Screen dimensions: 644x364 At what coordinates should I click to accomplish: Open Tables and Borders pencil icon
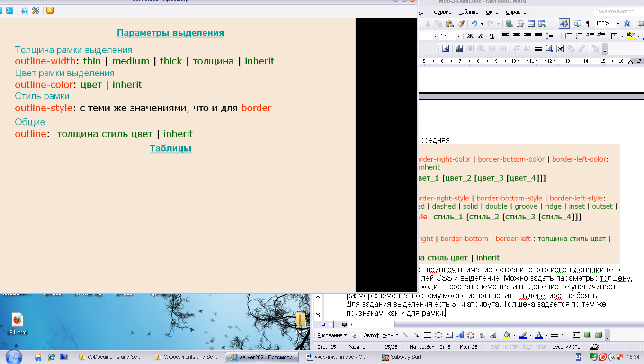tap(520, 24)
